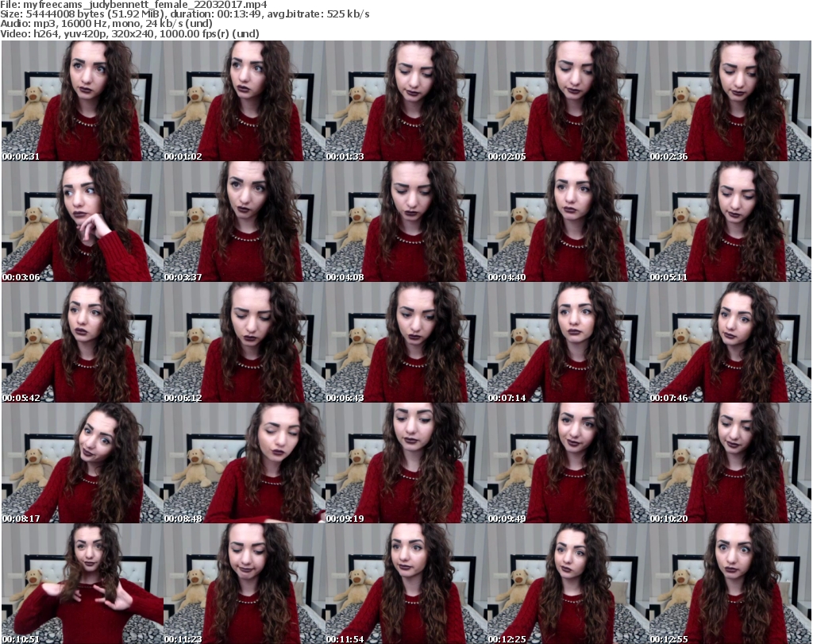Choose the frame stamped 00:08:48
Viewport: 813px width, 644px height.
point(245,463)
